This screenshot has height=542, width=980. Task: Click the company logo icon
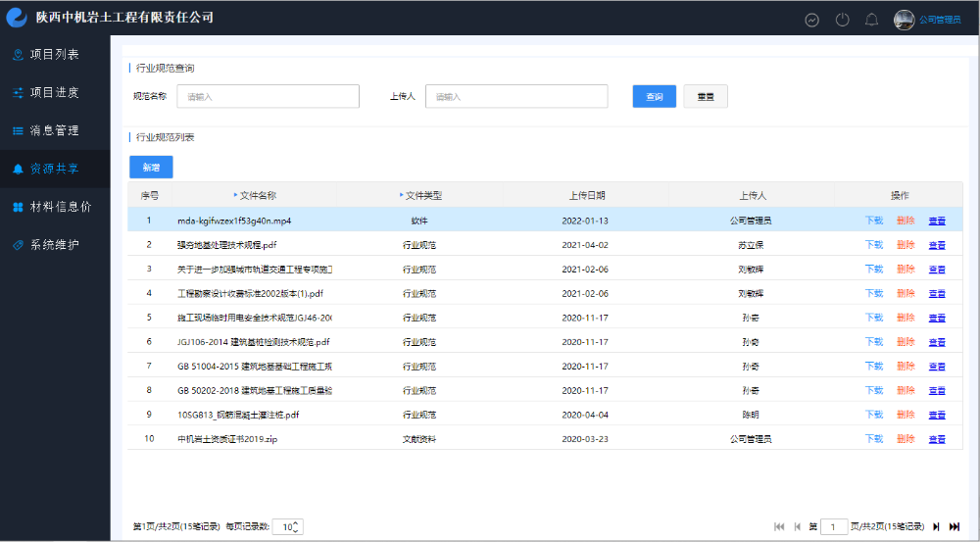pos(17,18)
